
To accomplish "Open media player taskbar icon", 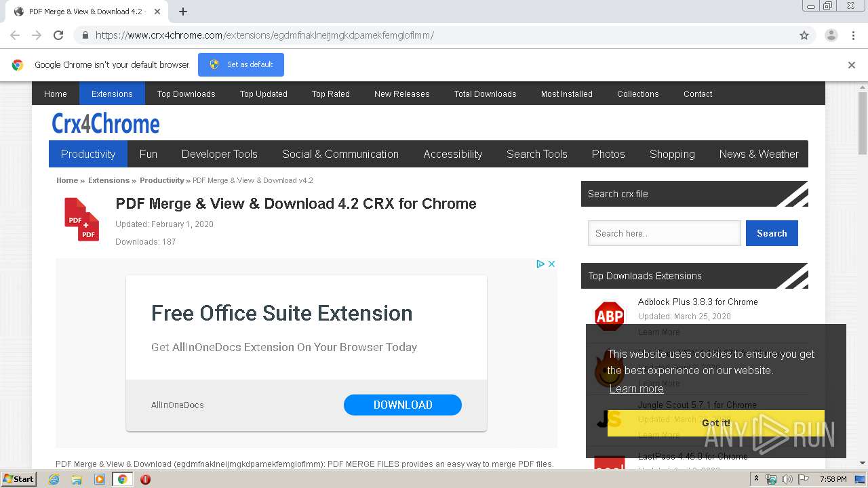I will click(100, 479).
